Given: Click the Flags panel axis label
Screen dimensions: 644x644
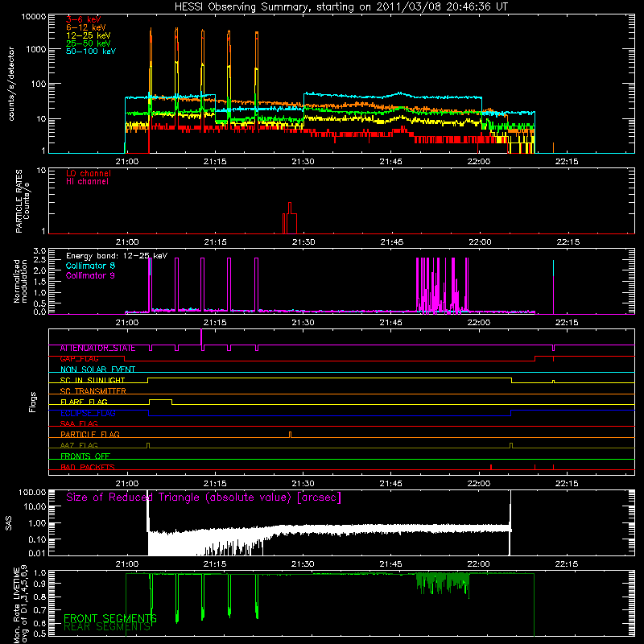Looking at the screenshot, I should pos(32,402).
